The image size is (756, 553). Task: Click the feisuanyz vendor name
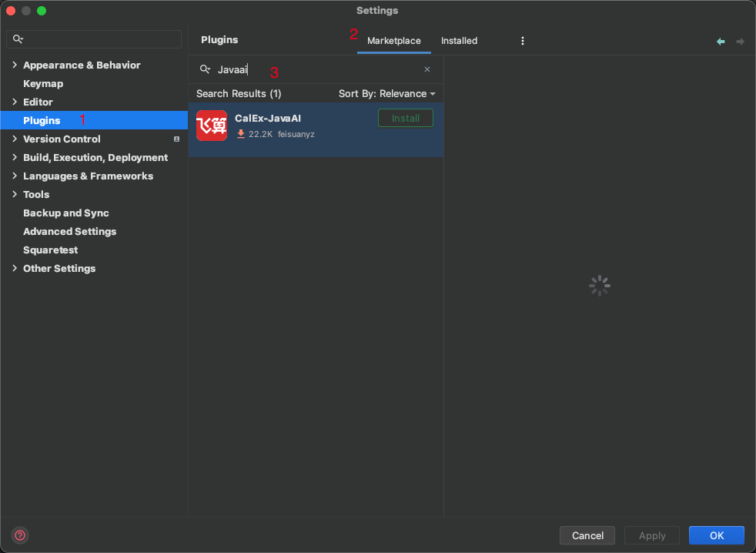tap(296, 134)
